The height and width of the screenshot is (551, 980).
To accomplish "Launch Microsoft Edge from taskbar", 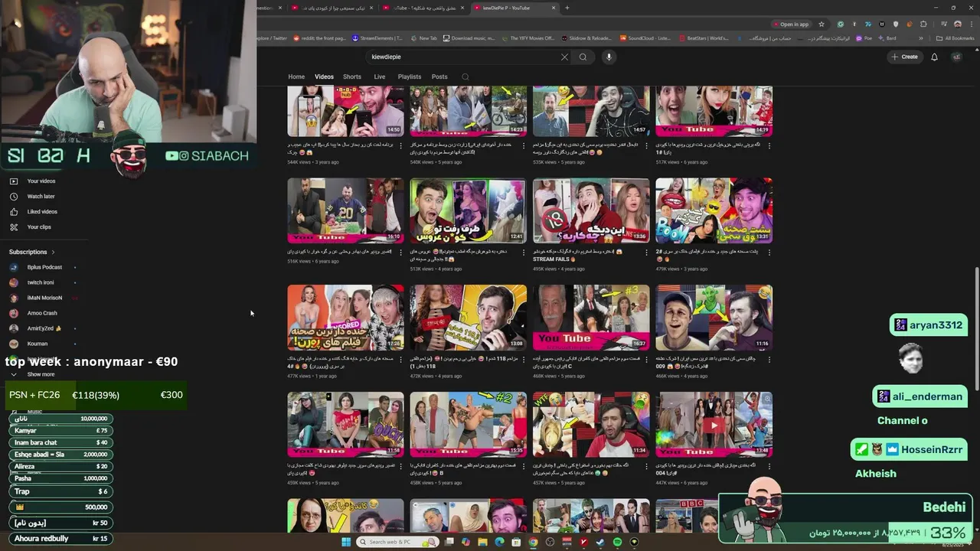I will click(499, 542).
